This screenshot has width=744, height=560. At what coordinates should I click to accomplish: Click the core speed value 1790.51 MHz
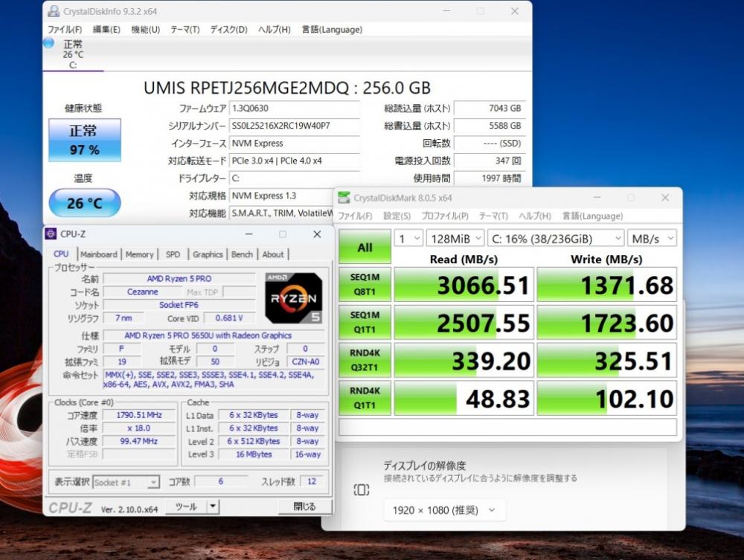tap(139, 415)
